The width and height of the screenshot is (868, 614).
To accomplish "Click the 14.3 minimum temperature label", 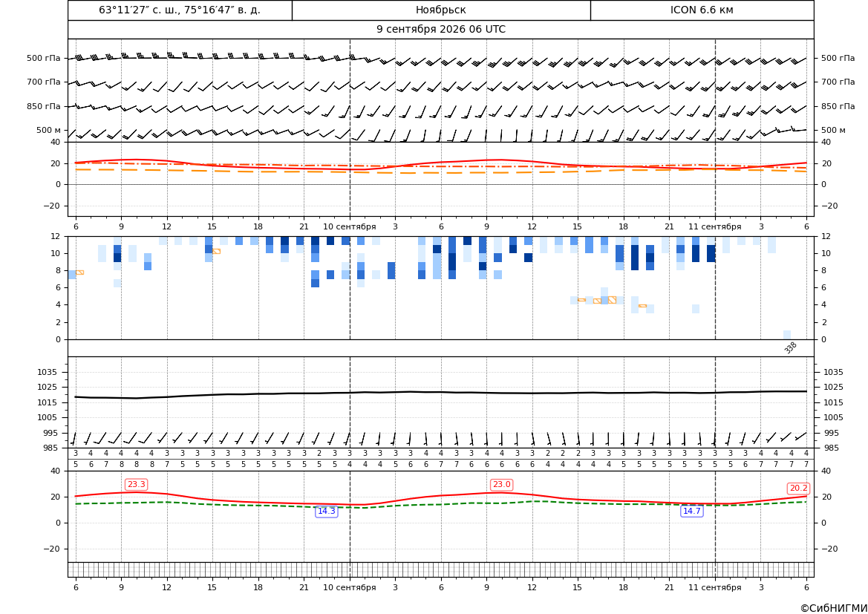I will click(326, 511).
